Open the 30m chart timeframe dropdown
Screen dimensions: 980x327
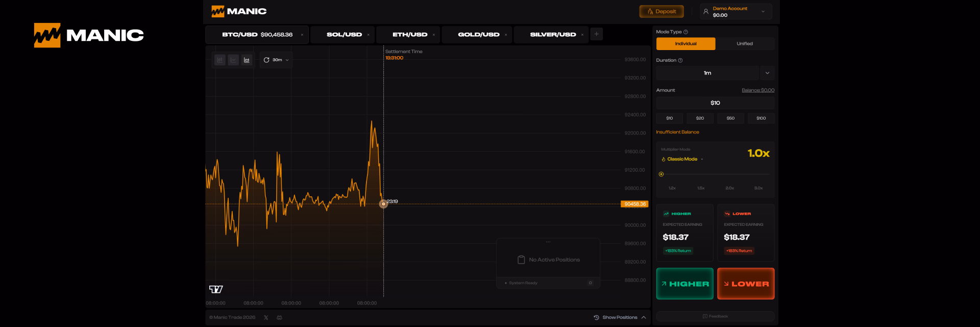[x=276, y=60]
